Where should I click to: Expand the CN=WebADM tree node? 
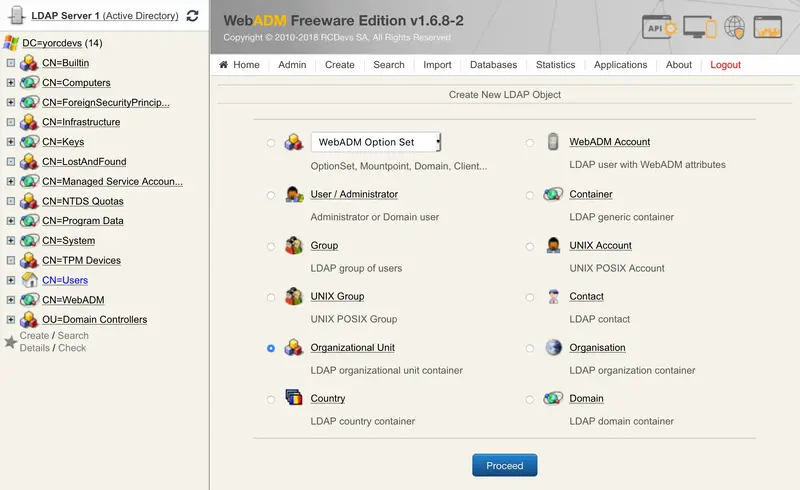[x=11, y=300]
